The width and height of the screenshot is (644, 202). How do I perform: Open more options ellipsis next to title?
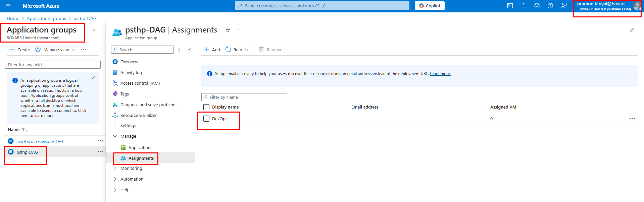coord(239,30)
